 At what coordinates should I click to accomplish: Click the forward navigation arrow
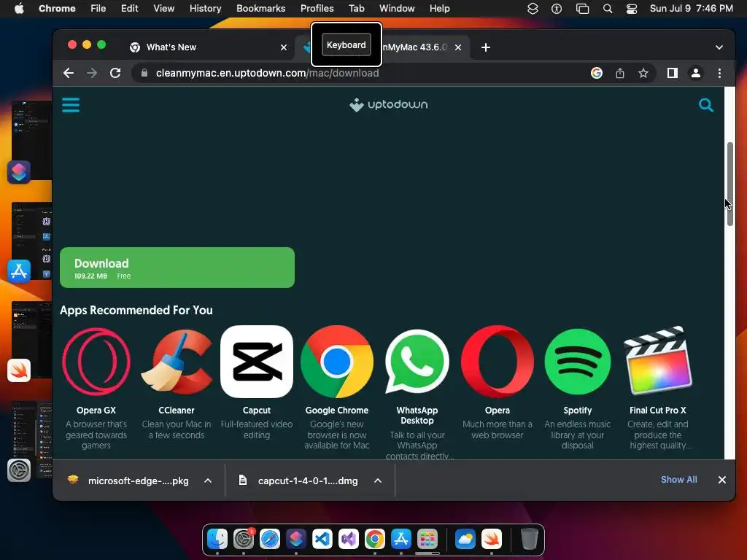92,73
